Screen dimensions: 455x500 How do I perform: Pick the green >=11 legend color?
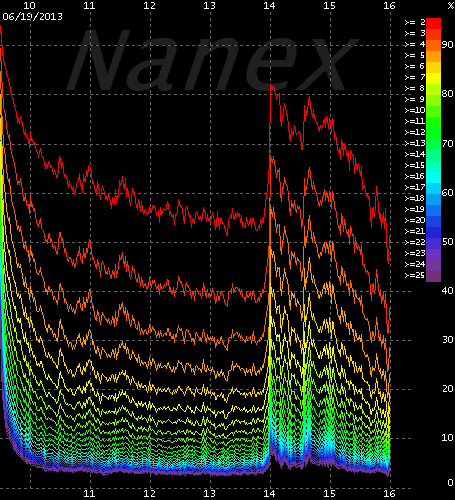click(433, 122)
